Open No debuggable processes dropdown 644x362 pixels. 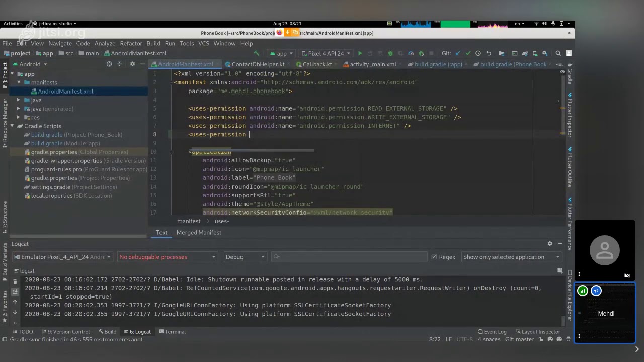point(167,257)
